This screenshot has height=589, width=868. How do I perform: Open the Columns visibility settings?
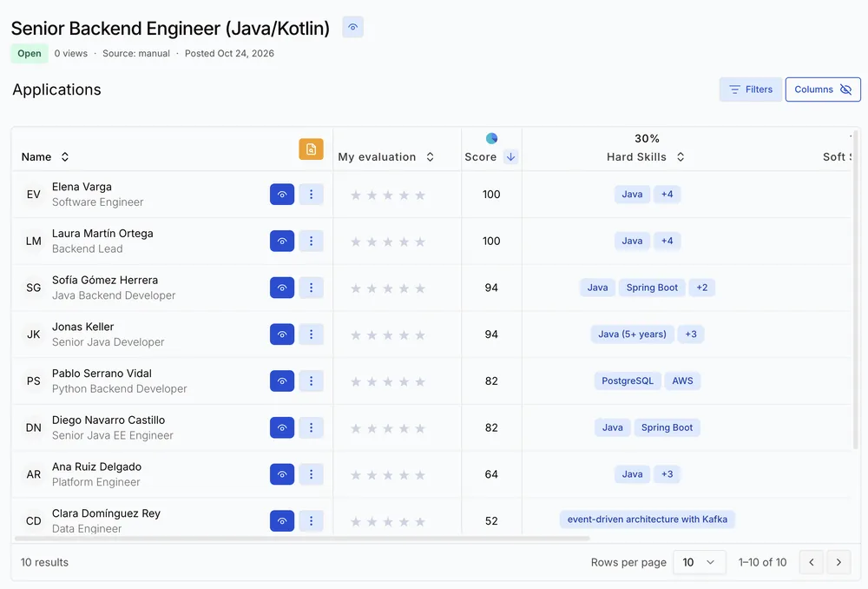click(823, 89)
